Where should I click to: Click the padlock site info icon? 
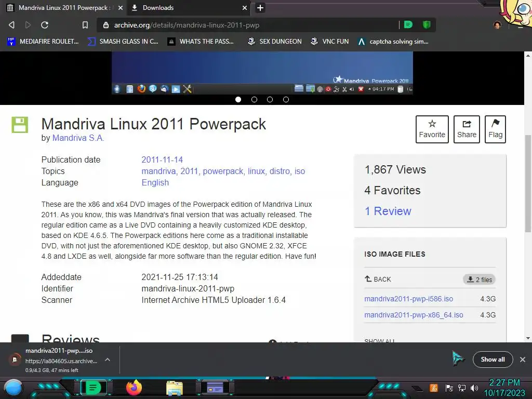[106, 25]
